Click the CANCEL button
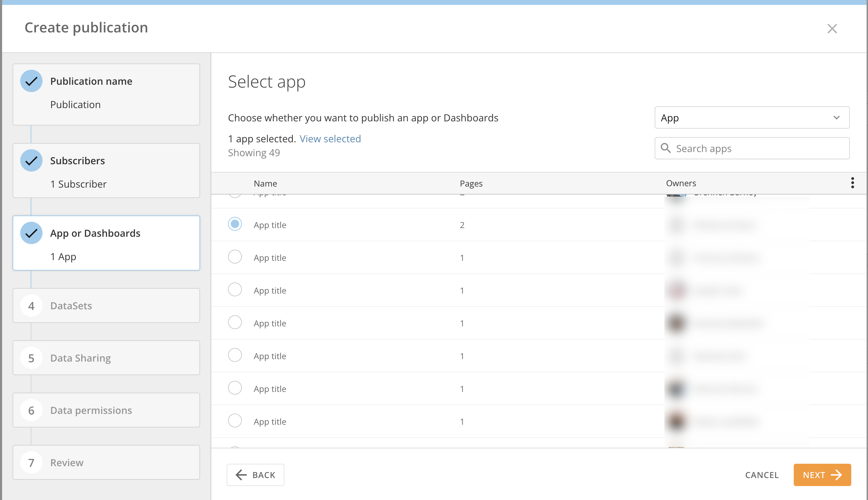Viewport: 868px width, 500px height. [762, 475]
